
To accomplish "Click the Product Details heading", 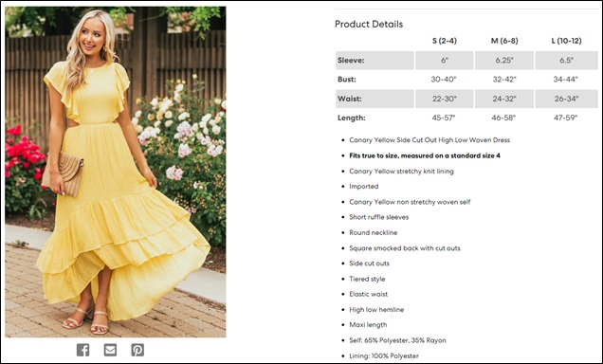I will coord(369,25).
